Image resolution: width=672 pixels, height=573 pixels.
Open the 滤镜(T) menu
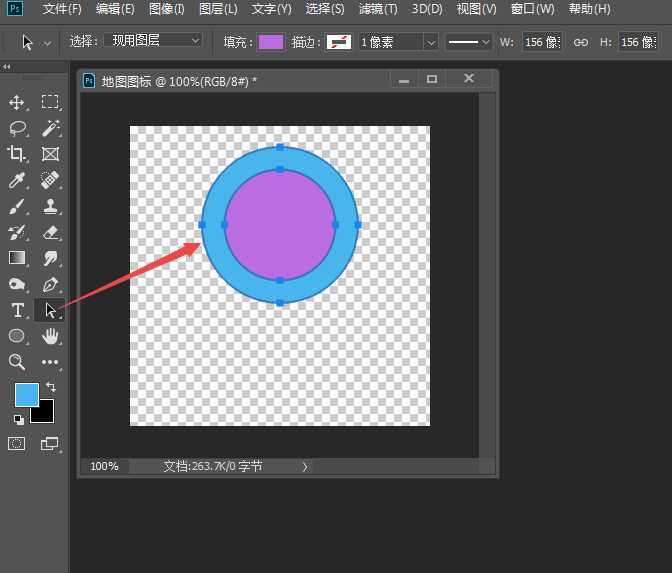pos(377,9)
